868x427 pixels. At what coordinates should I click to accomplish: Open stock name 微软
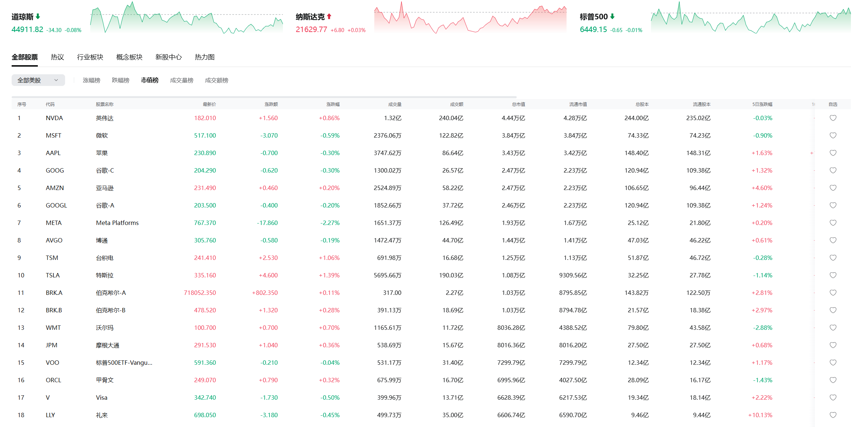pos(102,135)
